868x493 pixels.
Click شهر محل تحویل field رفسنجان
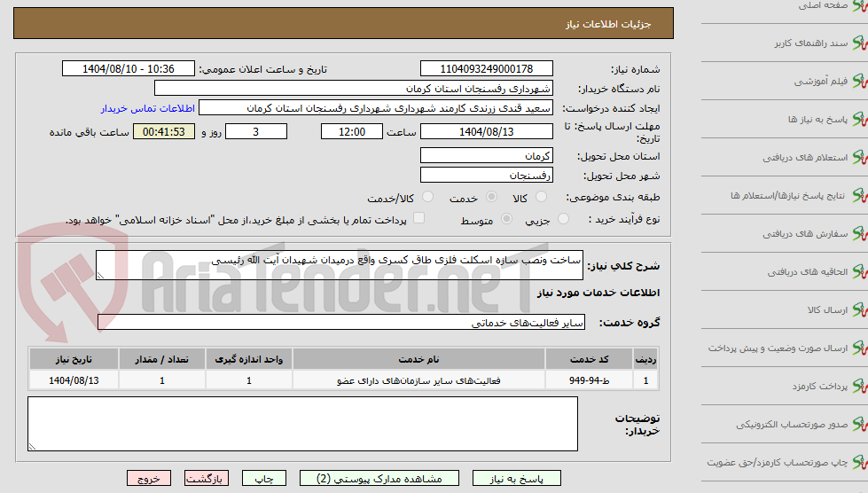click(487, 175)
